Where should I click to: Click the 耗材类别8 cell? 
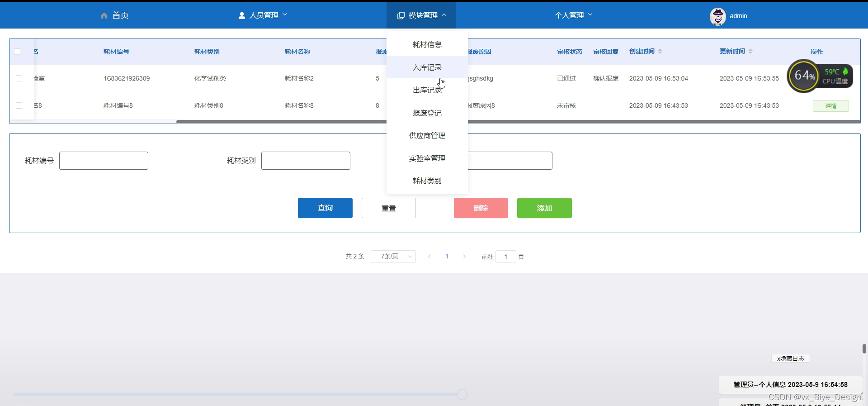click(209, 105)
